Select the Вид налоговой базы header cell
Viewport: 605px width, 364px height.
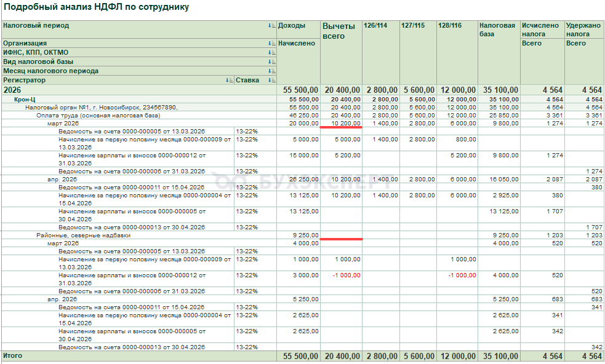pyautogui.click(x=139, y=61)
